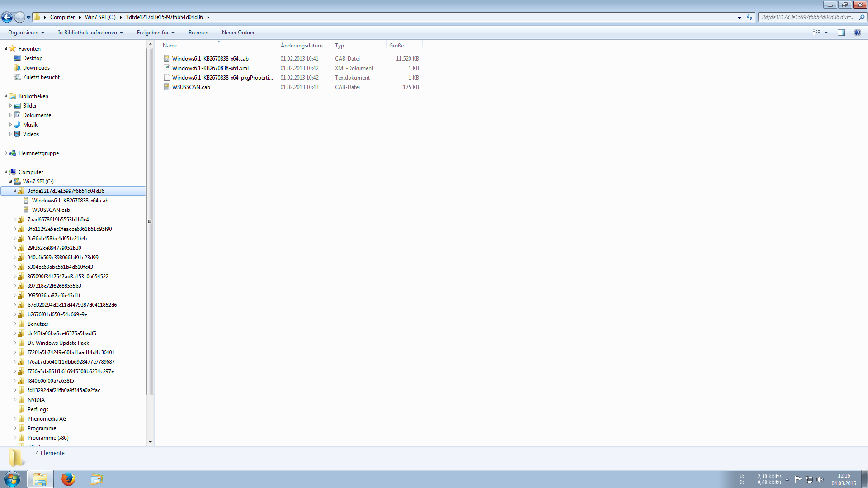Open recent pages dropdown beside navigation arrows

click(28, 18)
